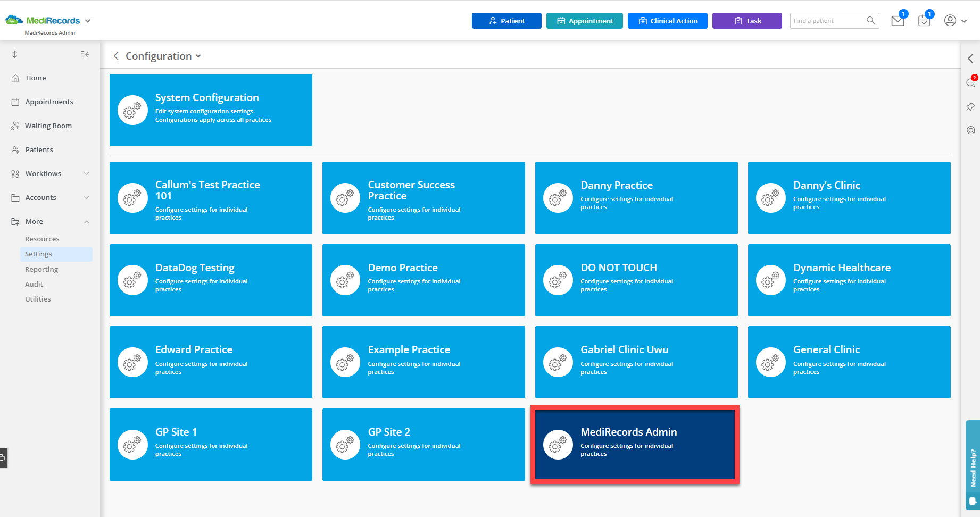Select Resources under More

tap(42, 239)
